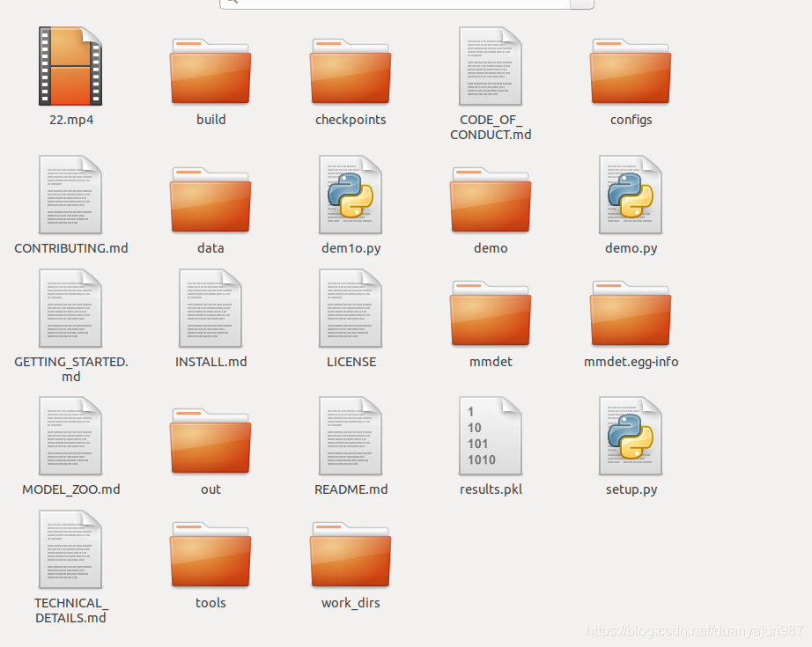Open the out folder icon
The image size is (812, 647).
point(210,441)
